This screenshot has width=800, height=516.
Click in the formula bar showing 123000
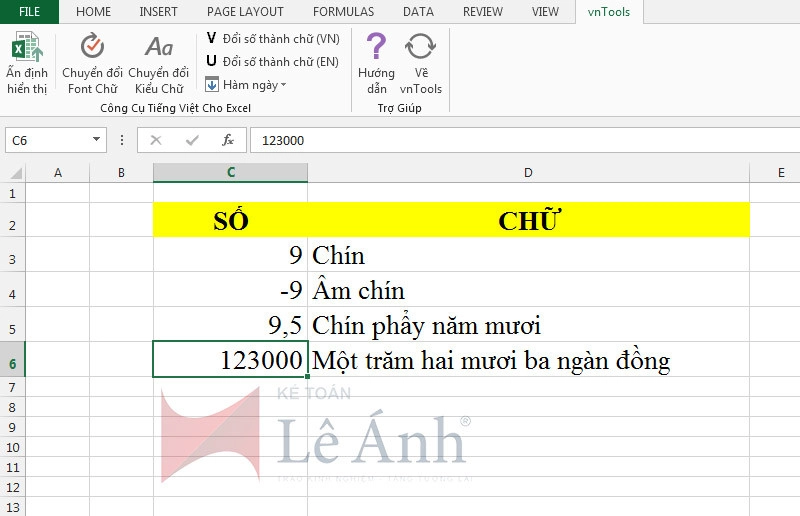click(x=520, y=140)
